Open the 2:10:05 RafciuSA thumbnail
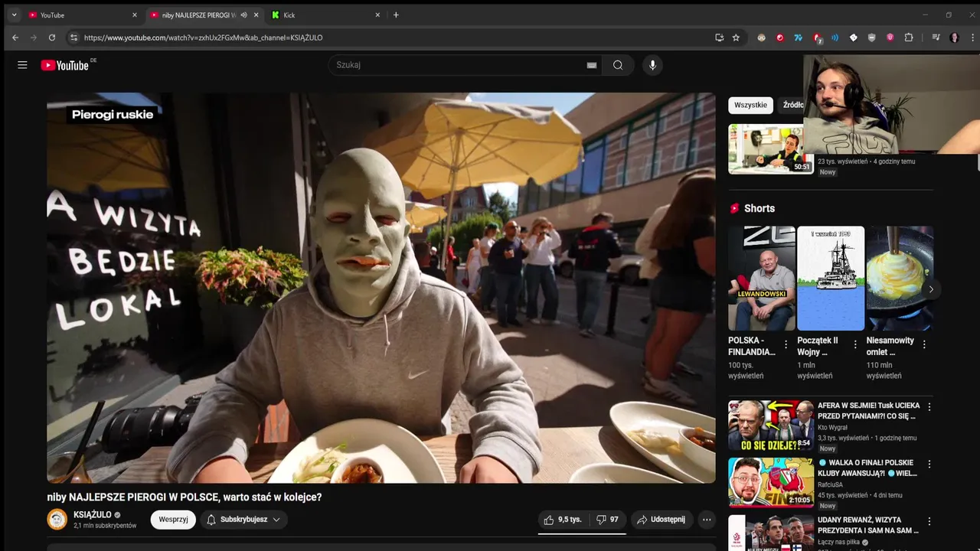Image resolution: width=980 pixels, height=551 pixels. point(770,482)
